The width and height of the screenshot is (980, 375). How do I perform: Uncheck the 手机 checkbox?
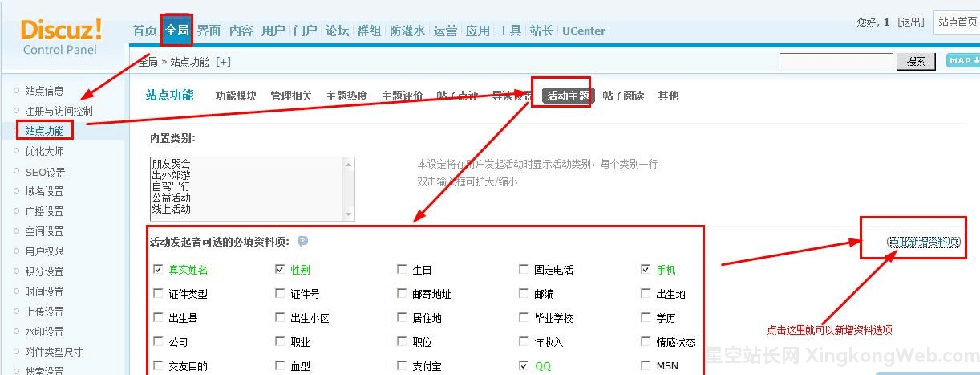[x=646, y=270]
